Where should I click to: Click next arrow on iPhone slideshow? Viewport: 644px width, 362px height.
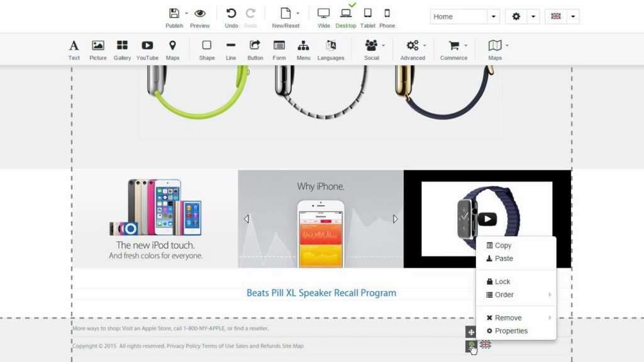(x=395, y=219)
